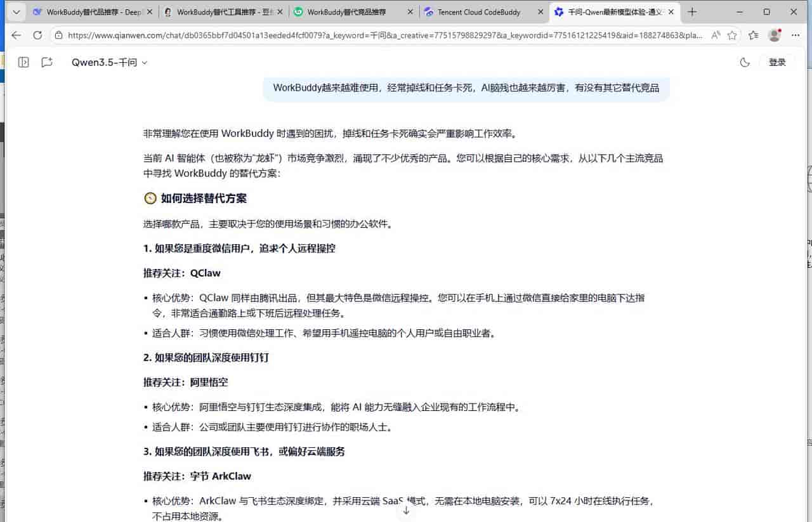
Task: Click the DeepSeek whale favicon on first tab
Action: pos(37,12)
